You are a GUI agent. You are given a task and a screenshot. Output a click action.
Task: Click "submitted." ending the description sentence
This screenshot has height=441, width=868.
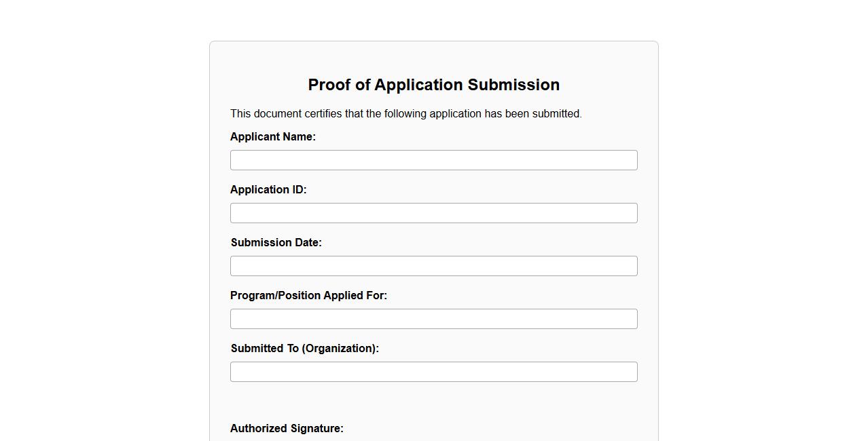point(557,114)
